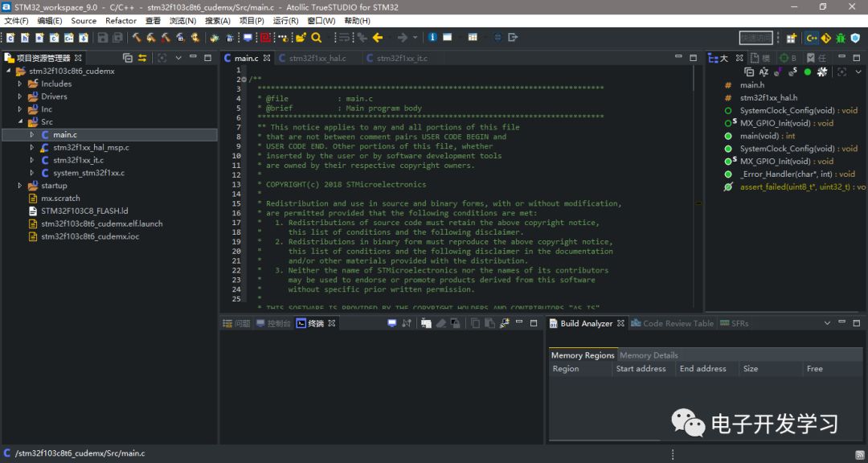Toggle the green dot filter in the outline
This screenshot has width=868, height=463.
[x=808, y=72]
